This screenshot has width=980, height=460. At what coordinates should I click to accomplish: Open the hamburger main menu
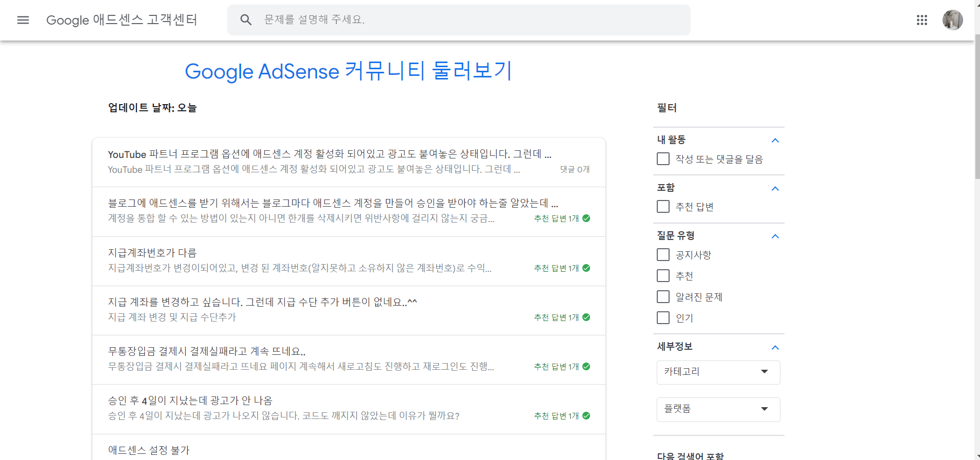pyautogui.click(x=23, y=20)
